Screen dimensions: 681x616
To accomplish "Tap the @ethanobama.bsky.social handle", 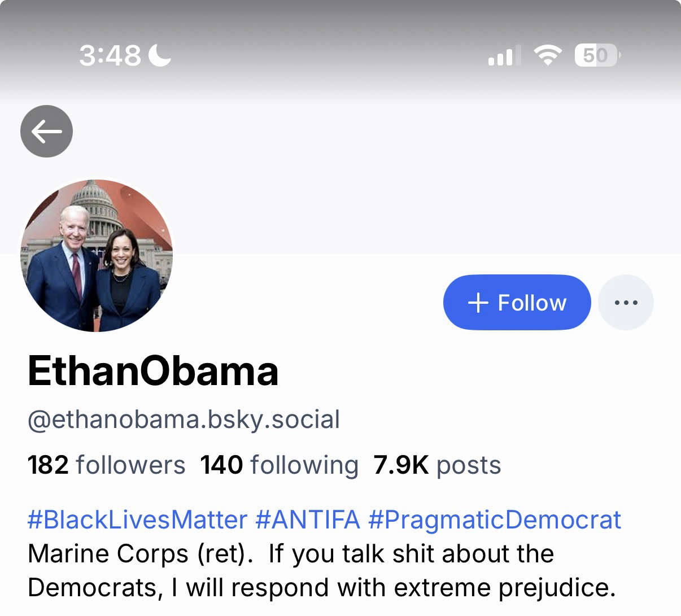I will click(x=184, y=420).
